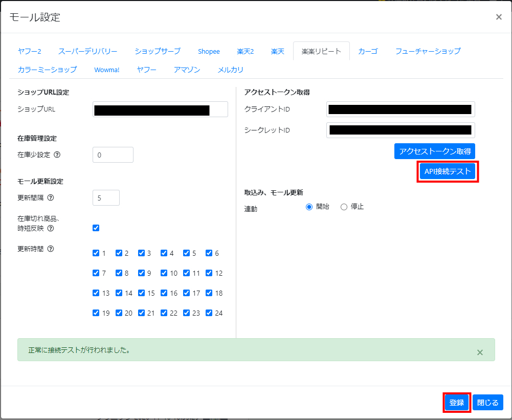
Task: Toggle the hour 4 checkbox
Action: (x=164, y=253)
